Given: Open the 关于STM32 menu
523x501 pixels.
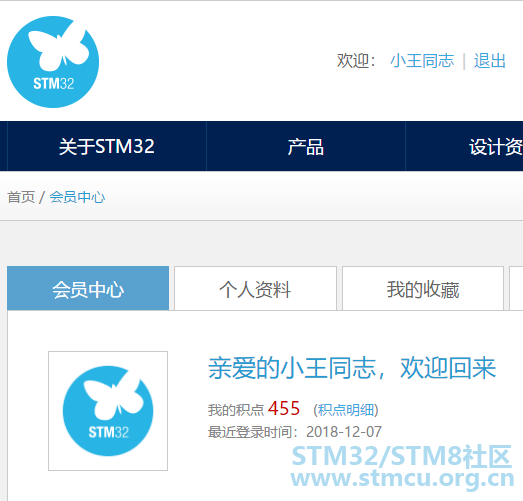Looking at the screenshot, I should [x=107, y=146].
